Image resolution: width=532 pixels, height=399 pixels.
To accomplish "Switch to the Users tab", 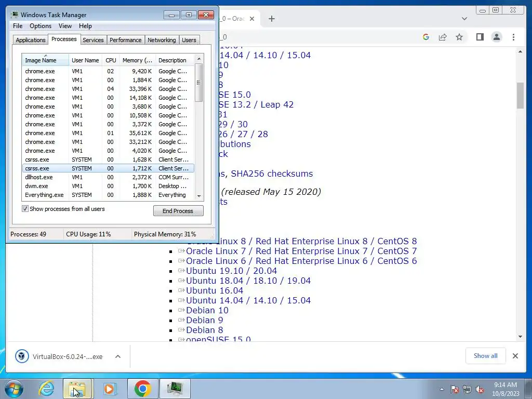I will (x=189, y=39).
